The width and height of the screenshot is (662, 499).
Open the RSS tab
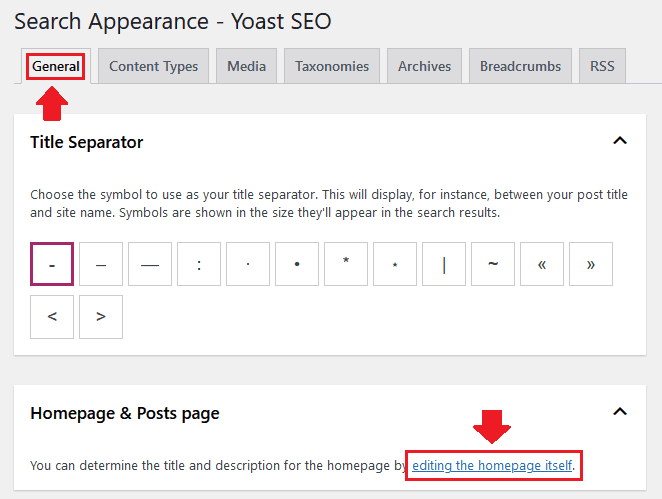[602, 66]
